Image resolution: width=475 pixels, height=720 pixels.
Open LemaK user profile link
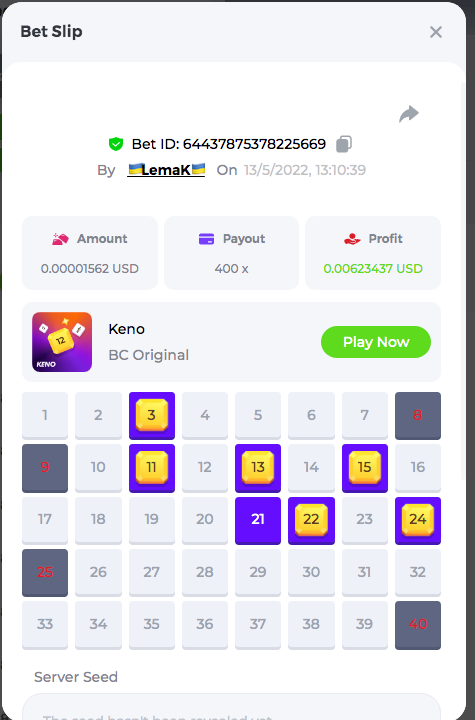click(166, 170)
